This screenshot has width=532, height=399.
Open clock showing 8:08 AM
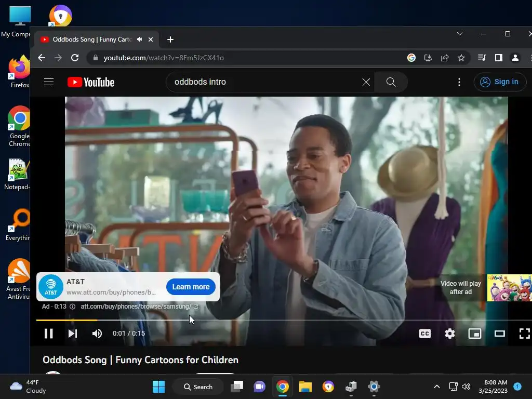pyautogui.click(x=493, y=387)
